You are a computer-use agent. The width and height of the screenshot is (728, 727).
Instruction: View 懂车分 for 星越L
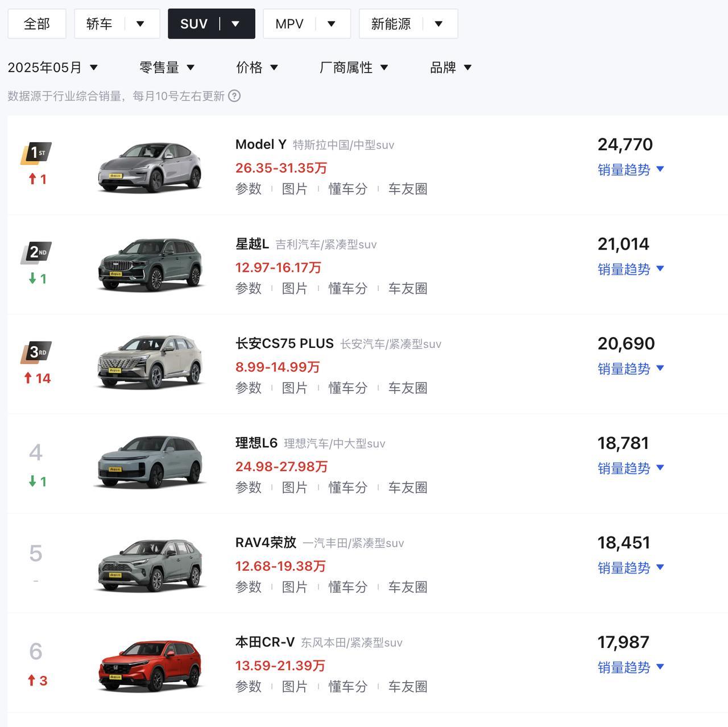348,288
